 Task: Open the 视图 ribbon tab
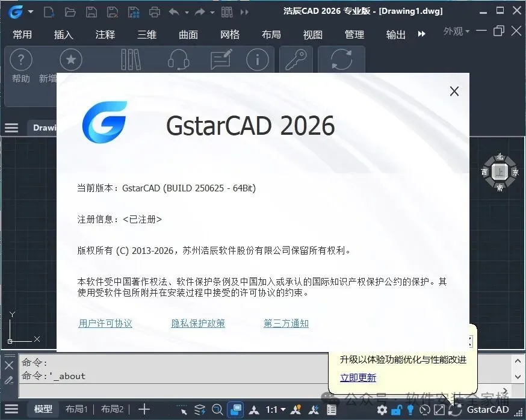coord(312,34)
